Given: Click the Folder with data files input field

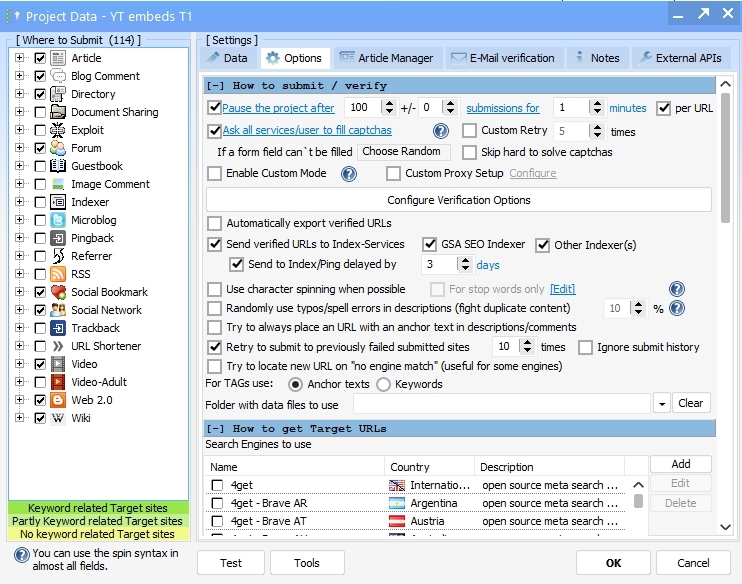Looking at the screenshot, I should 501,404.
